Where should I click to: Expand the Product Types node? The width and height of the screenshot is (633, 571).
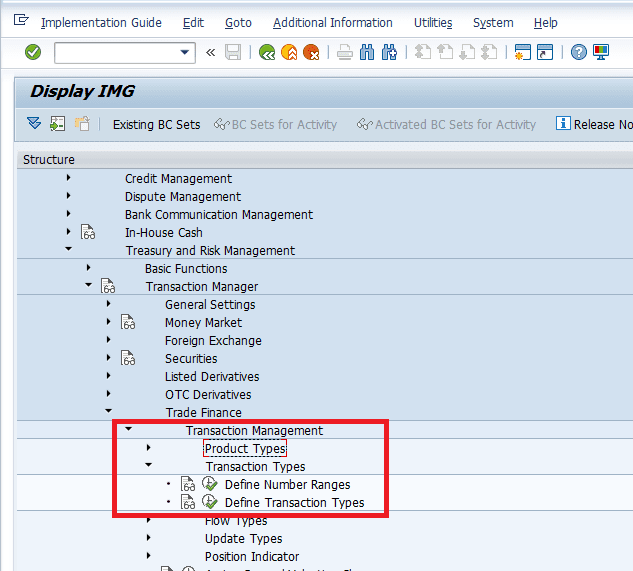pyautogui.click(x=148, y=449)
